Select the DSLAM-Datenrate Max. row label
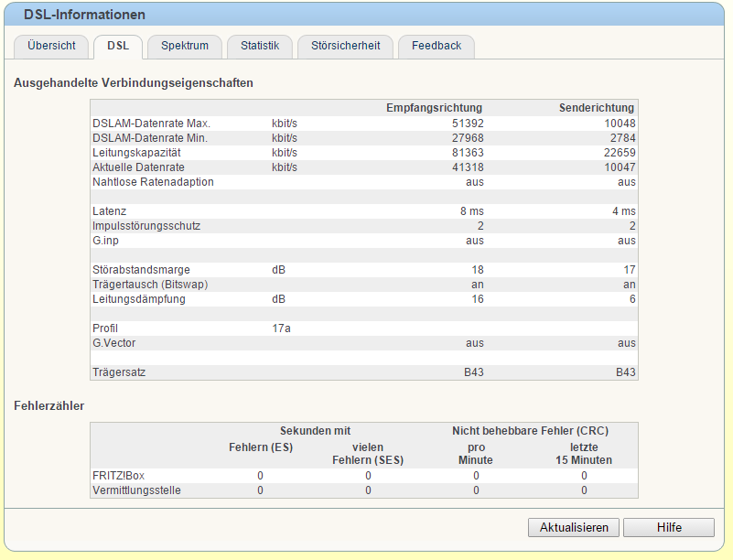Image resolution: width=733 pixels, height=560 pixels. (x=152, y=124)
